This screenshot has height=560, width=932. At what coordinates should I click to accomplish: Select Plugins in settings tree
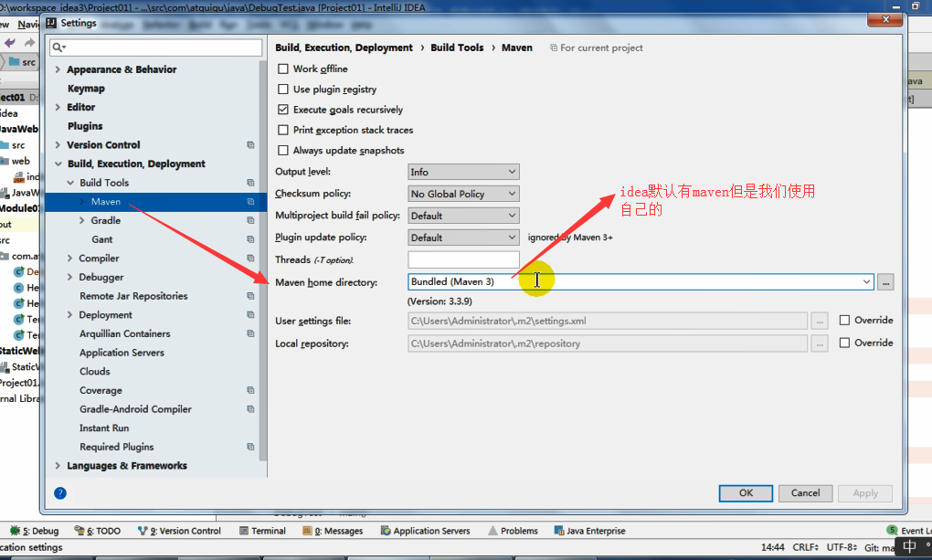coord(85,126)
